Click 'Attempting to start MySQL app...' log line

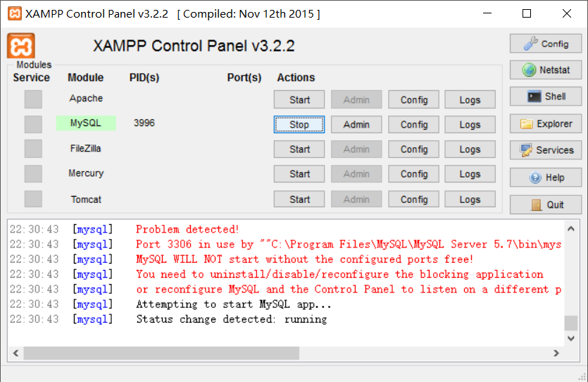tap(234, 304)
